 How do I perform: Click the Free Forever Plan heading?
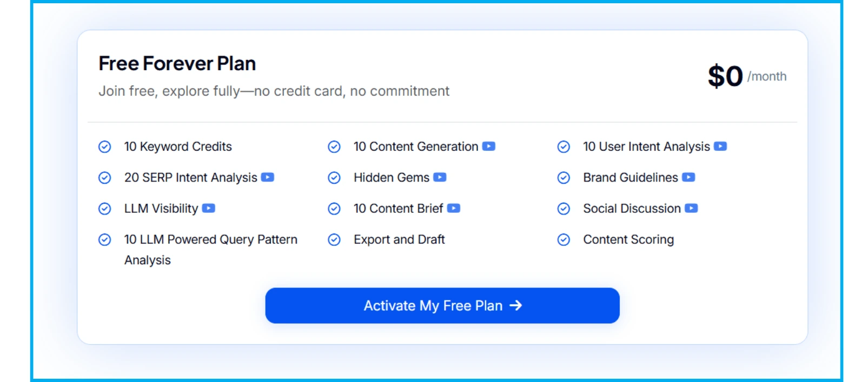pos(177,63)
